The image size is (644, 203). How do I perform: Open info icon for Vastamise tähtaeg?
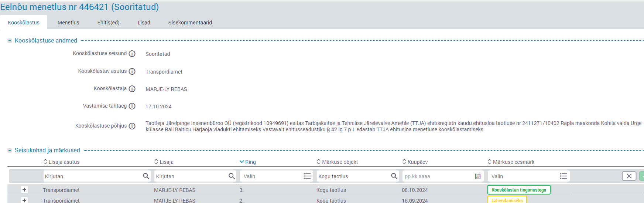click(132, 106)
